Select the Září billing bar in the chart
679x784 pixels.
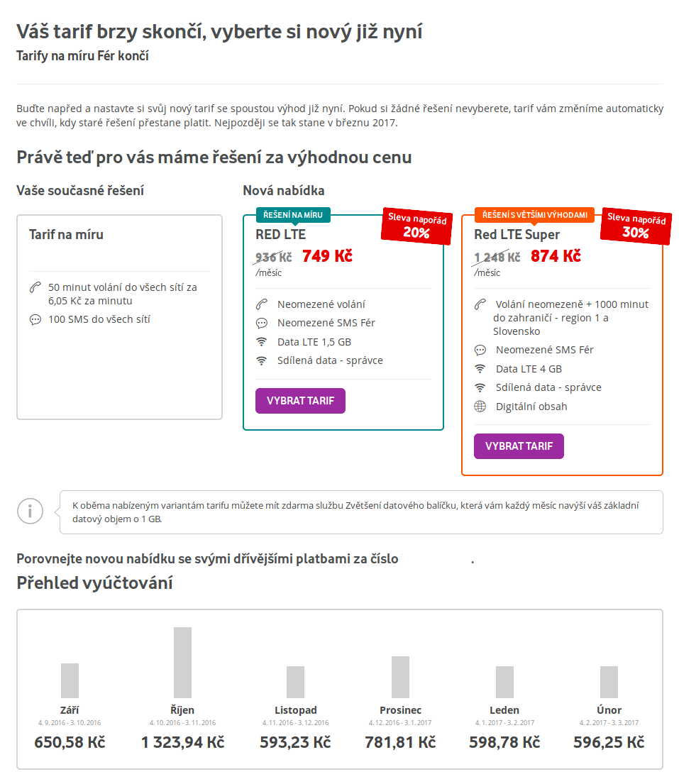pyautogui.click(x=70, y=680)
